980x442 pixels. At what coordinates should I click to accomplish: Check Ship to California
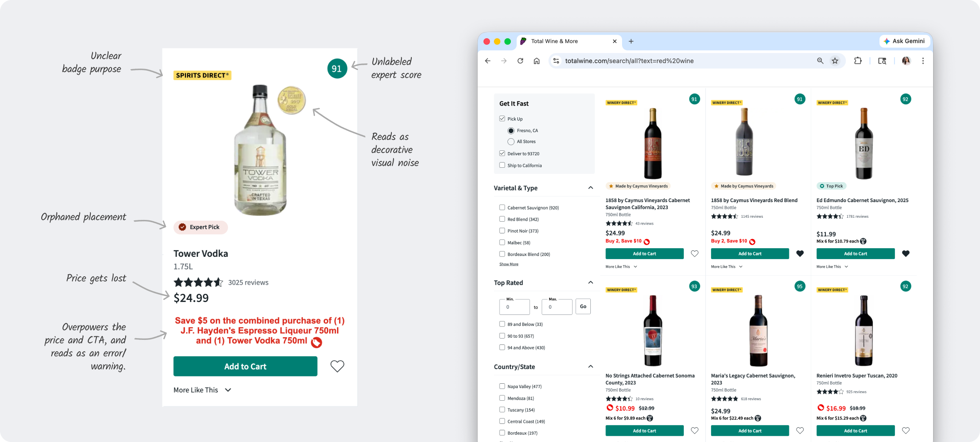502,165
